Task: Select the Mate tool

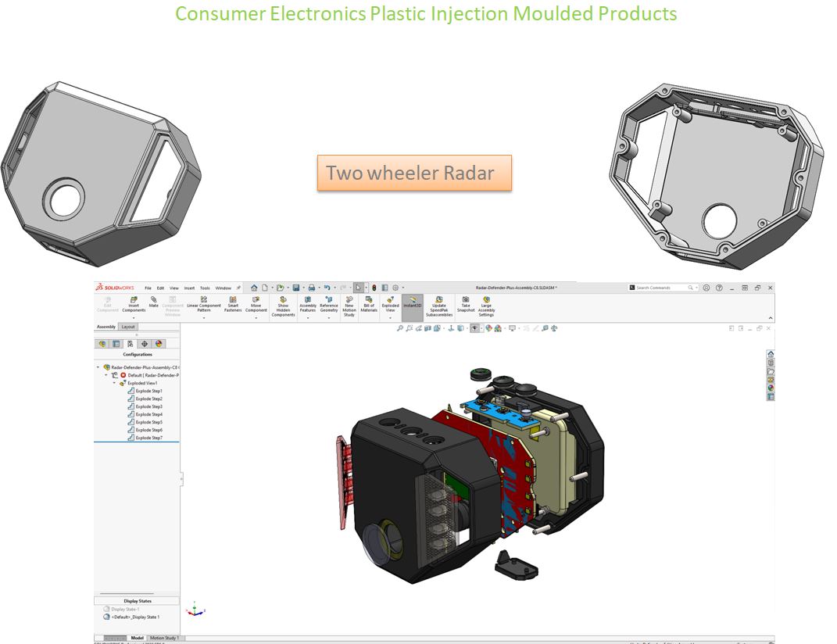Action: click(x=154, y=302)
